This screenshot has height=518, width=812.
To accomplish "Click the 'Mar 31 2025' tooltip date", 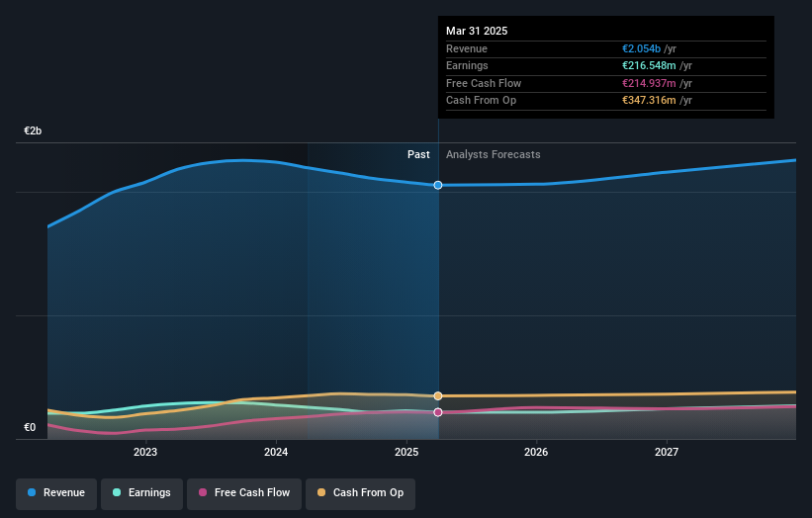I will 477,31.
